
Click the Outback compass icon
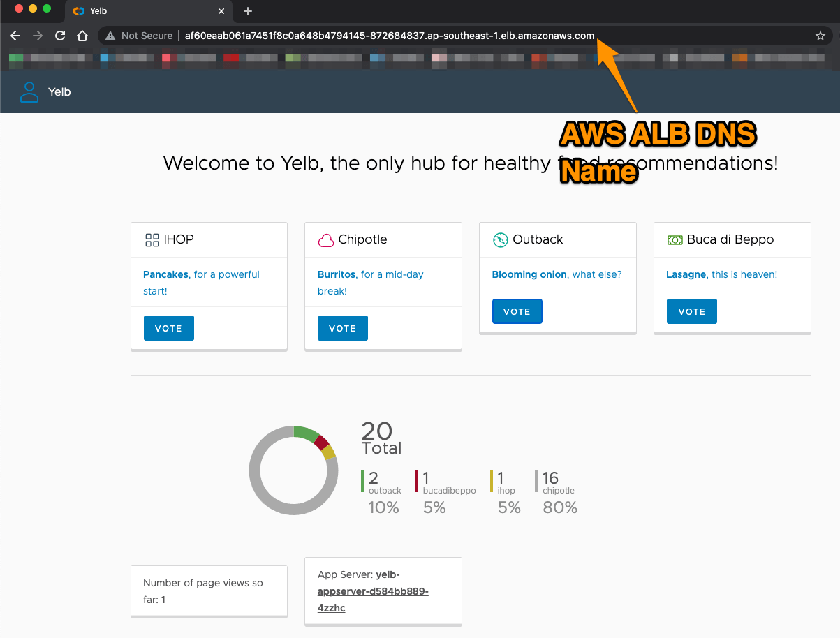500,240
